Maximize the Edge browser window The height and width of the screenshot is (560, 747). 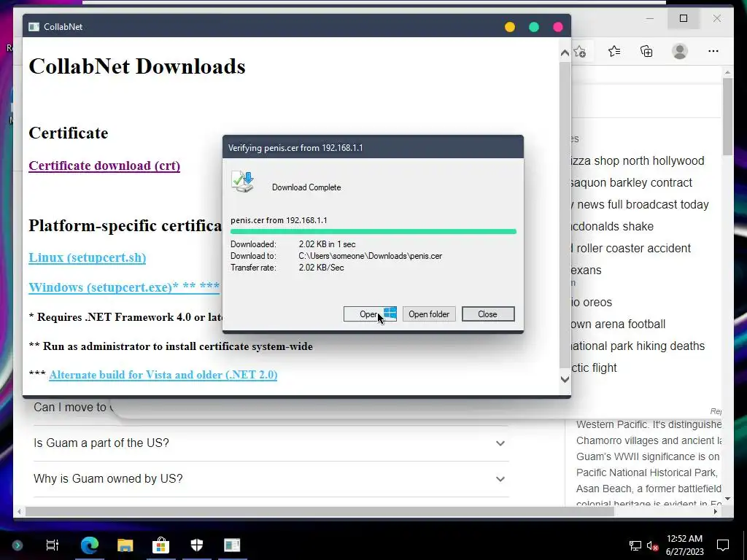pyautogui.click(x=684, y=18)
